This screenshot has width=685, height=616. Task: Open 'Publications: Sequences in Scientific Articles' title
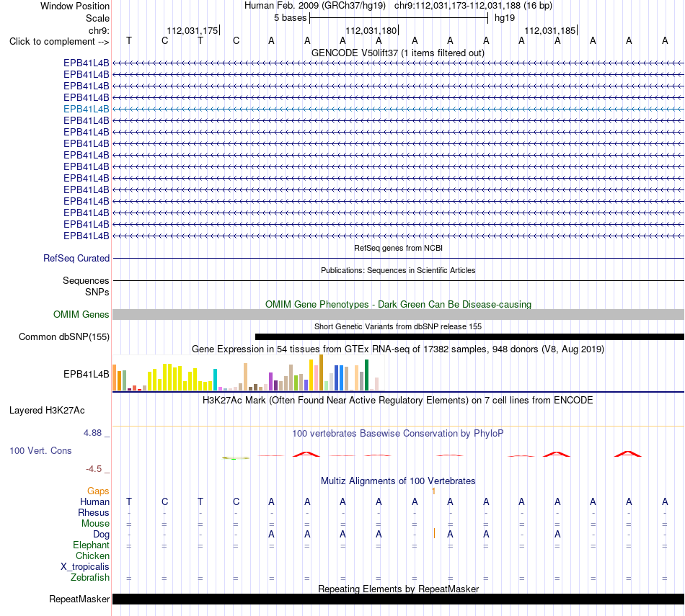coord(398,270)
